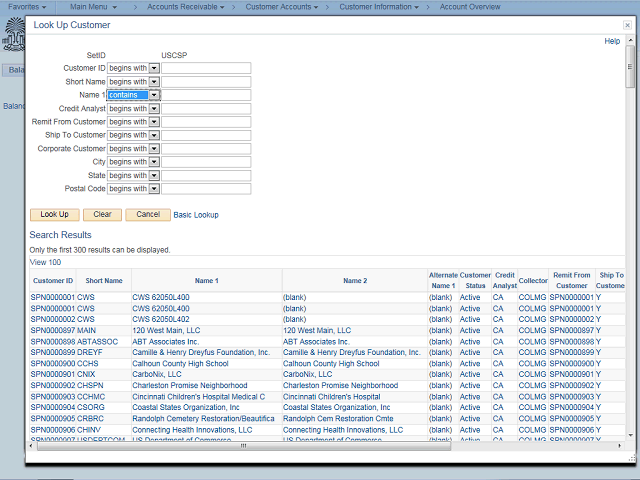This screenshot has height=480, width=640.
Task: Sort results by Customer Status column header
Action: click(475, 280)
